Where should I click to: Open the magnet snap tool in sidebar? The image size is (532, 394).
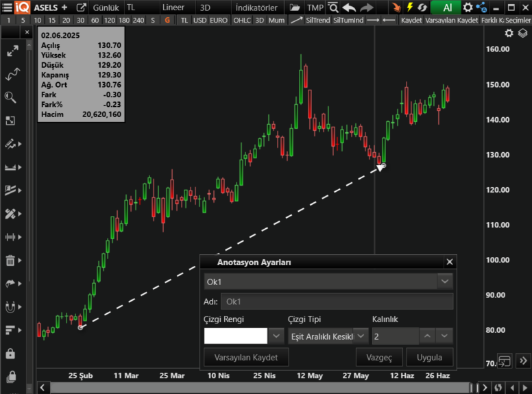[x=10, y=307]
